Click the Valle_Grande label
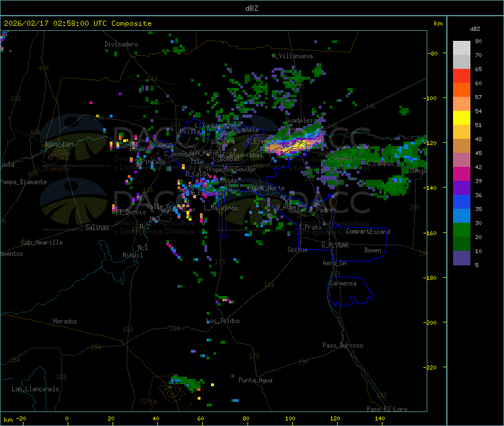 (x=166, y=206)
